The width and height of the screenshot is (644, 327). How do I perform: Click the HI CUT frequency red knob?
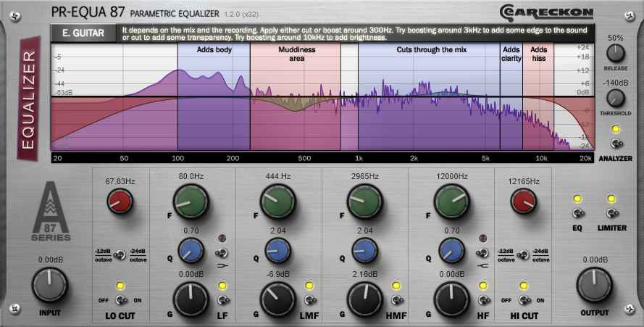point(523,202)
